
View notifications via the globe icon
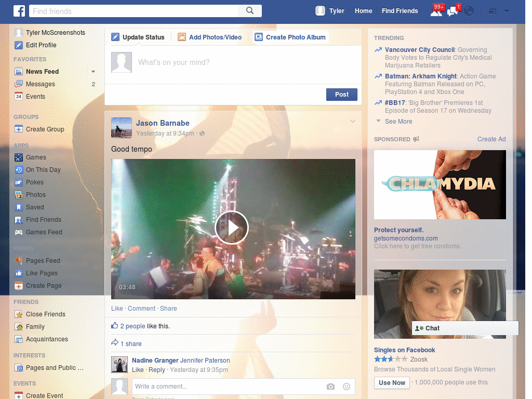pyautogui.click(x=469, y=10)
